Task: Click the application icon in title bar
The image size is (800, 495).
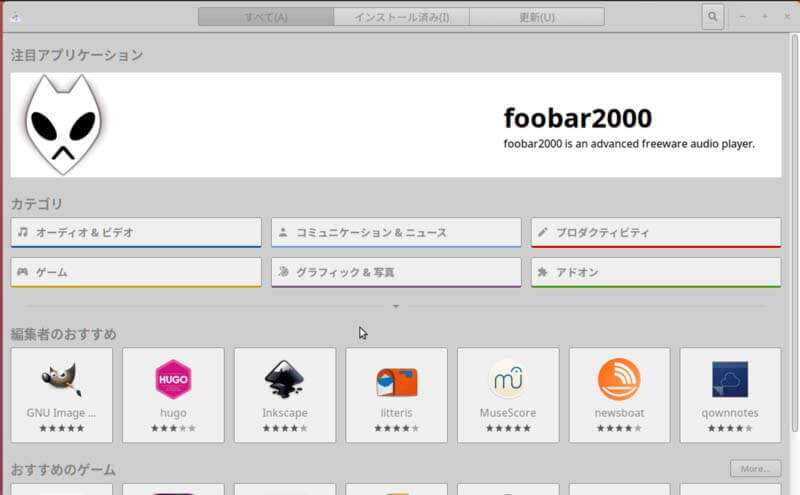Action: pos(15,18)
